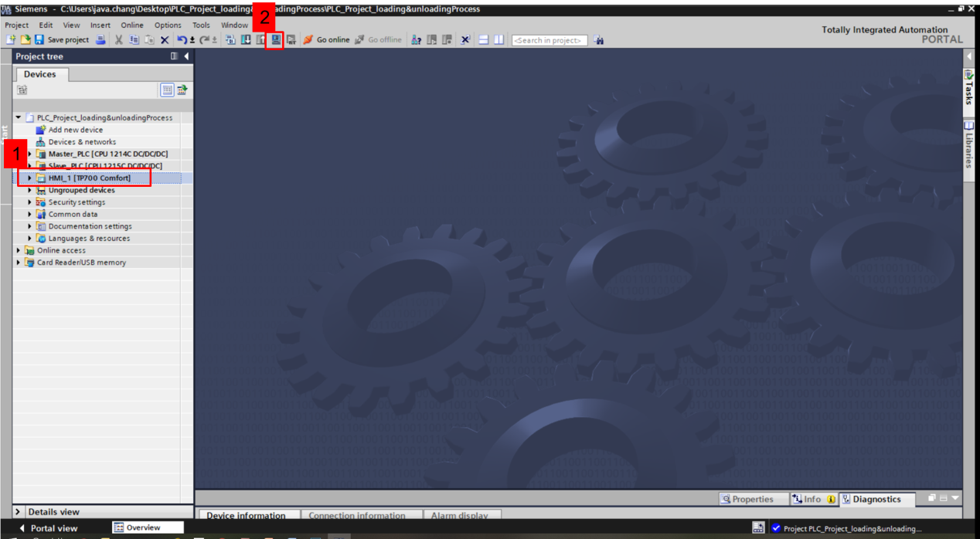The image size is (980, 539).
Task: Open cross-references from the toolbar
Action: click(465, 39)
